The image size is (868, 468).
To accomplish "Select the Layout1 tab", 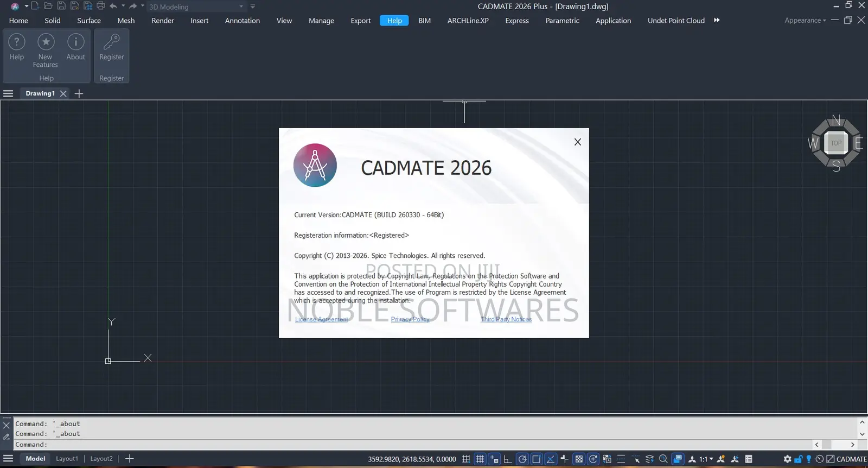I will click(x=67, y=459).
